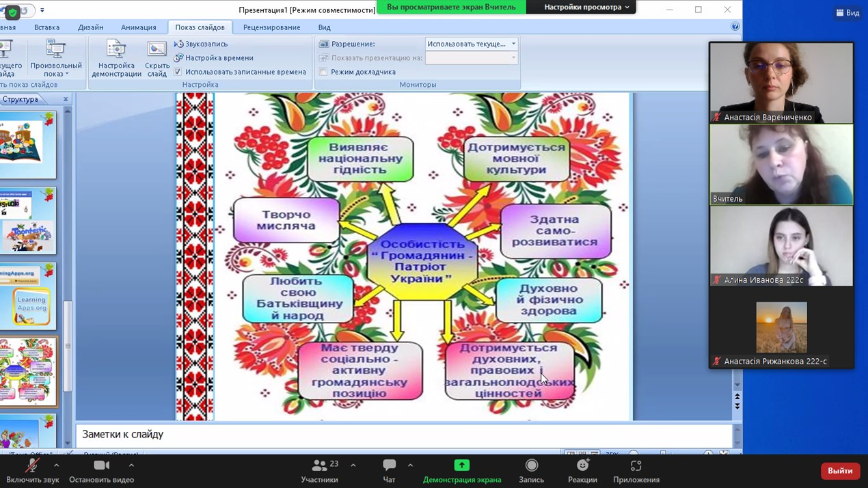Switch to the Анимация ribbon tab
This screenshot has width=868, height=488.
(x=138, y=27)
